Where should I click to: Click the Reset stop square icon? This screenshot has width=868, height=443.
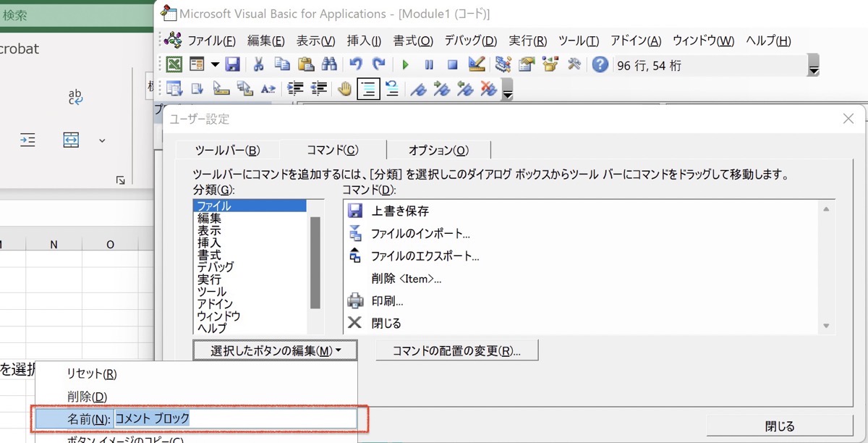point(453,64)
